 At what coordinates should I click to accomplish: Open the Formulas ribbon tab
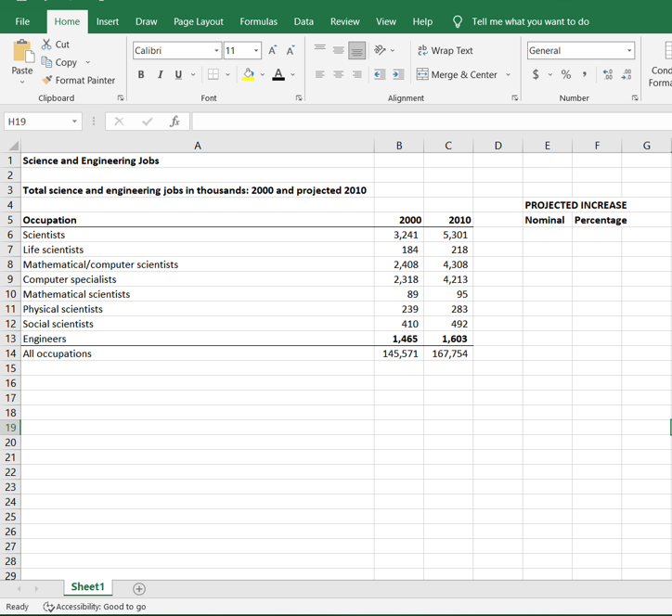[x=258, y=21]
